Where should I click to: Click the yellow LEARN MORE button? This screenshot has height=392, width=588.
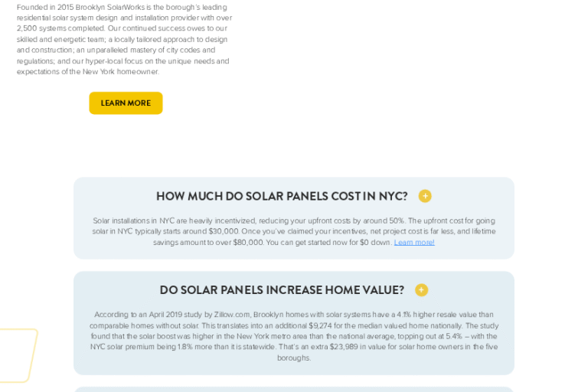click(x=126, y=103)
